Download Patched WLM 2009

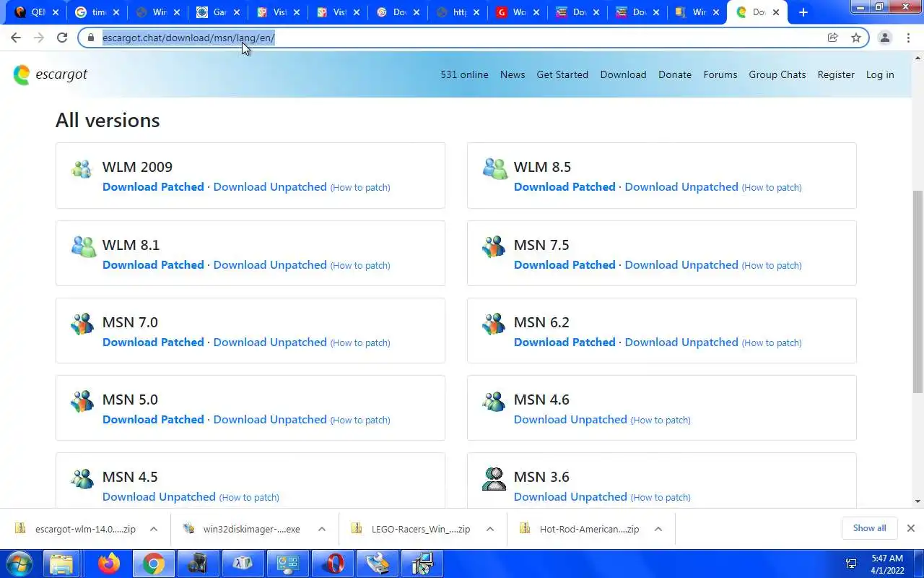[x=153, y=187]
